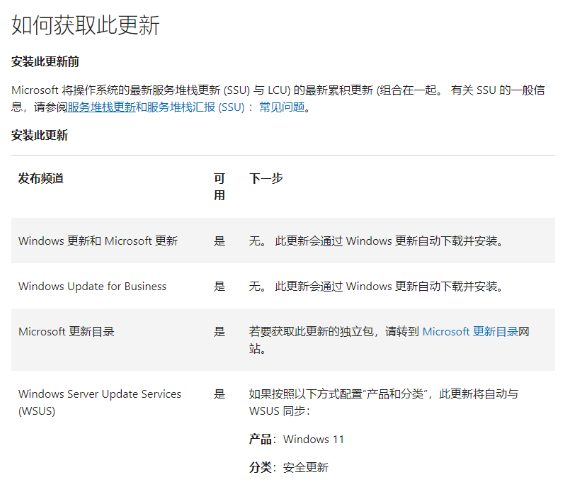Select the Windows Update for Business cell

[x=92, y=286]
